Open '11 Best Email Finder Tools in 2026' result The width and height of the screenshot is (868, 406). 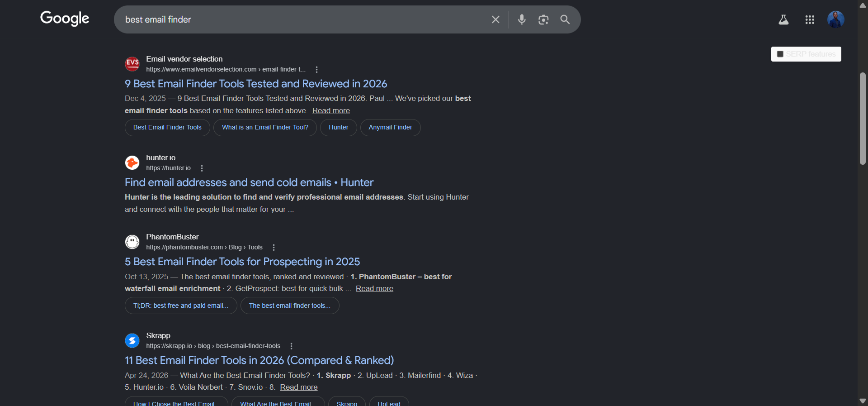(x=259, y=360)
